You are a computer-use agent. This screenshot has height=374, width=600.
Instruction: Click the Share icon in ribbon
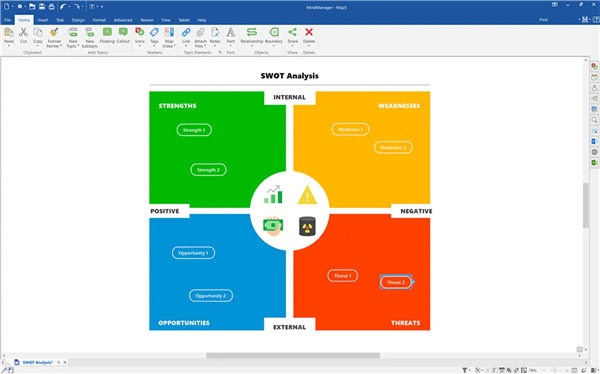coord(292,32)
